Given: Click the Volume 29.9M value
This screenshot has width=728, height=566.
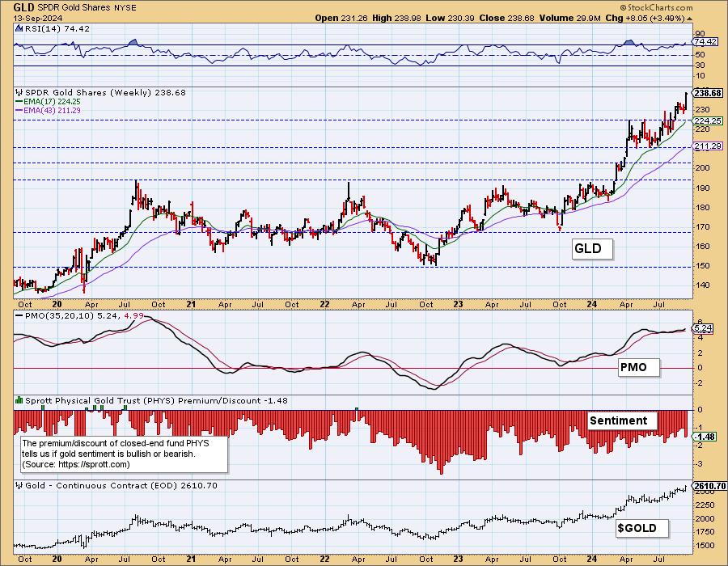Looking at the screenshot, I should pyautogui.click(x=570, y=18).
